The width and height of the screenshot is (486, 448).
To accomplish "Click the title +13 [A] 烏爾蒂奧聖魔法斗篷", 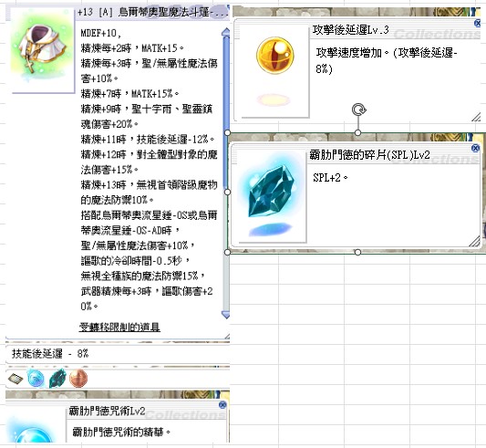I will [x=152, y=13].
